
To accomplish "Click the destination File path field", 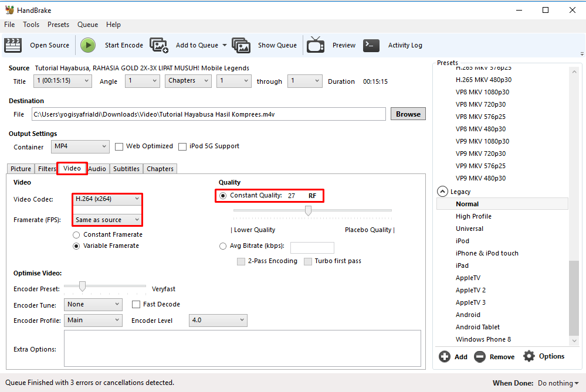I will (x=209, y=114).
